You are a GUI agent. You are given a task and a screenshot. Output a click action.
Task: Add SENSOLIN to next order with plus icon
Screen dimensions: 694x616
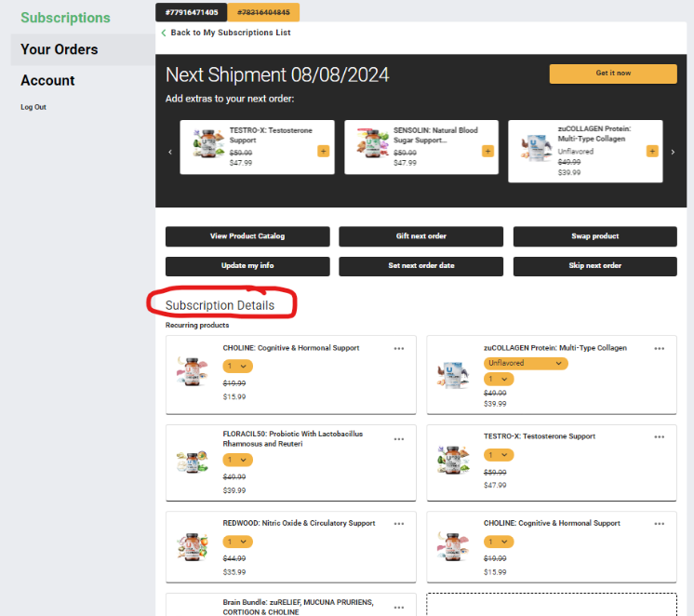[x=487, y=152]
